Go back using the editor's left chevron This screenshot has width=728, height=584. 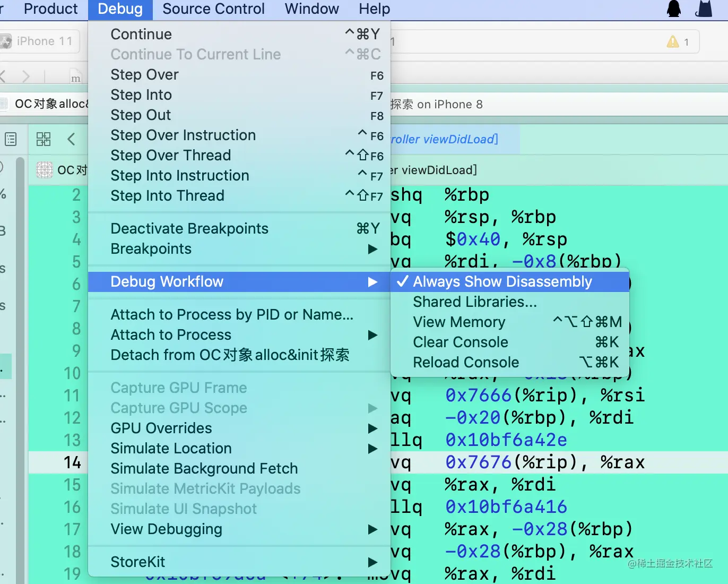tap(71, 139)
